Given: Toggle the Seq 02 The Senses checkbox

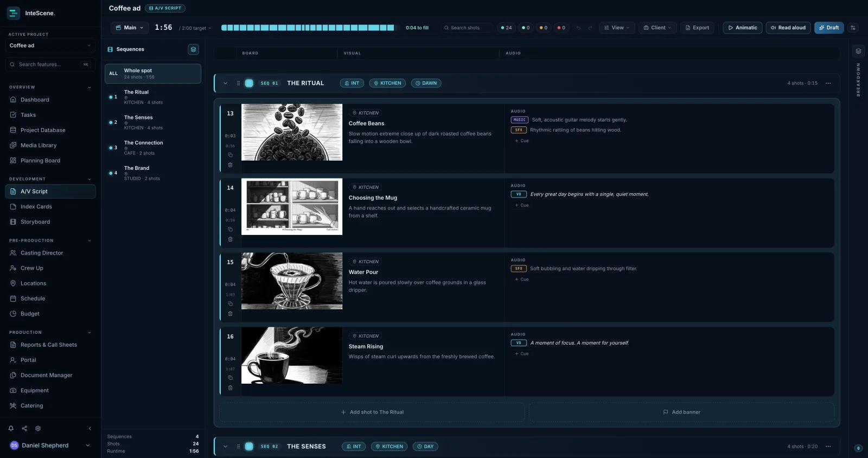Looking at the screenshot, I should 249,447.
